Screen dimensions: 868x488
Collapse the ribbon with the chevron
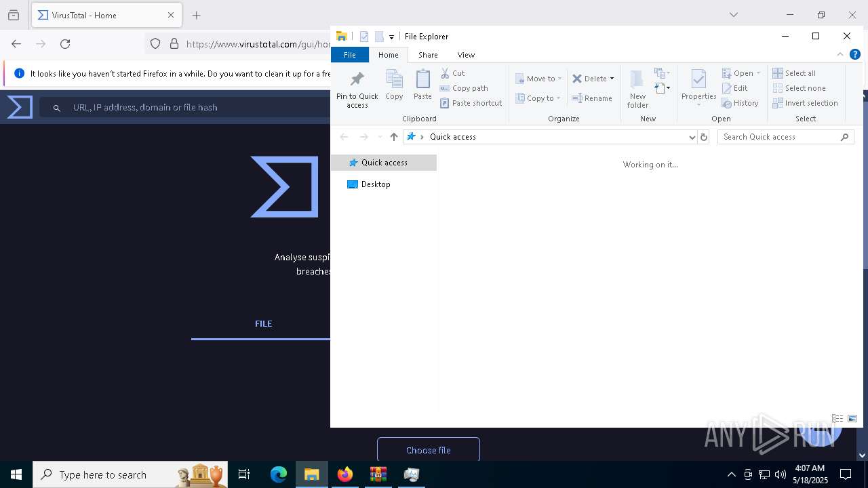(x=840, y=55)
